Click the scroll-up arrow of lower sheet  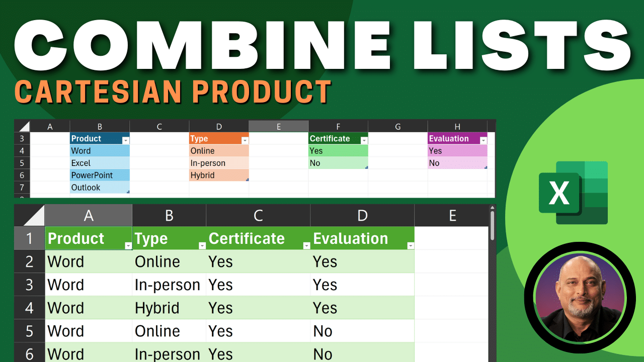point(493,207)
